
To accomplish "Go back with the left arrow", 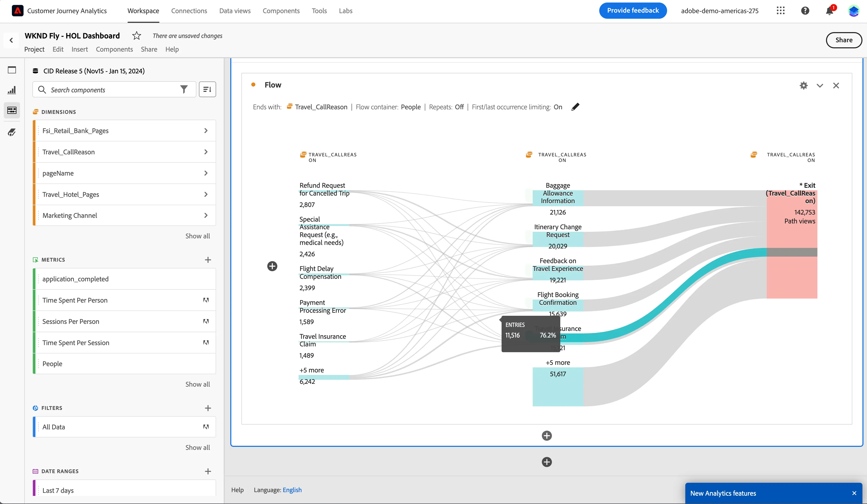I will coord(11,40).
